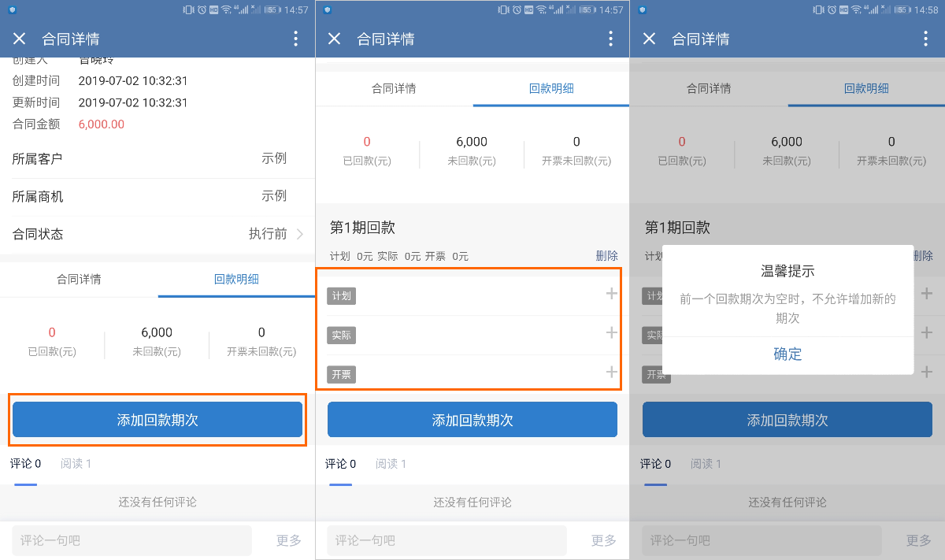Tap 添加回款期次 button in right screen
Viewport: 945px width, 560px height.
tap(787, 420)
